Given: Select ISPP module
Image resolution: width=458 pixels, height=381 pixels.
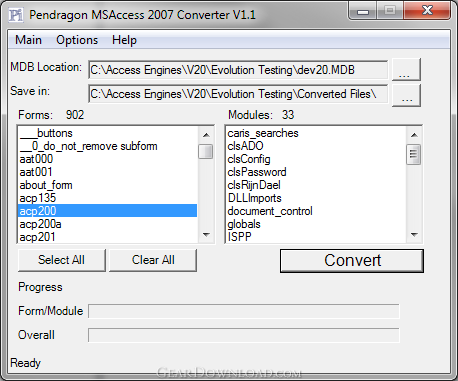Looking at the screenshot, I should (316, 237).
